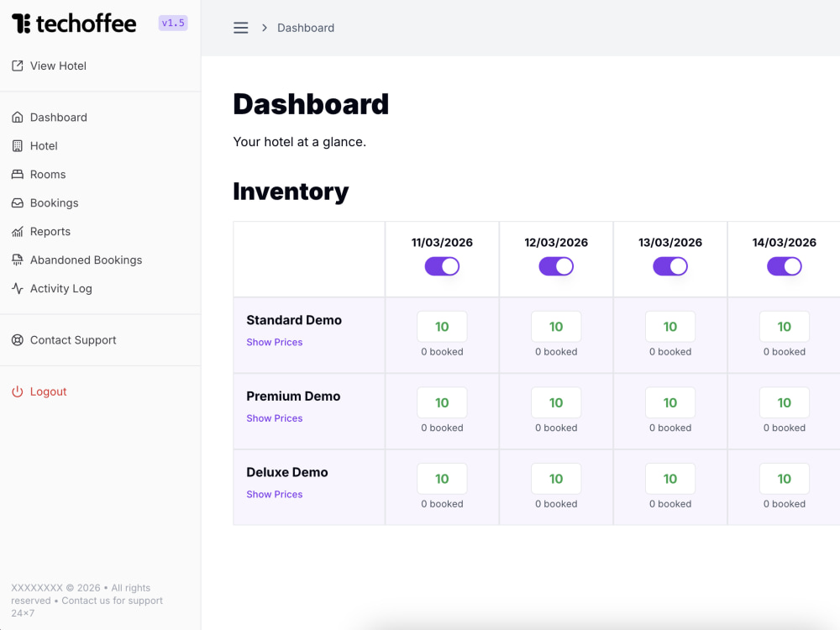This screenshot has height=630, width=840.
Task: Open the Activity Log page
Action: click(60, 288)
